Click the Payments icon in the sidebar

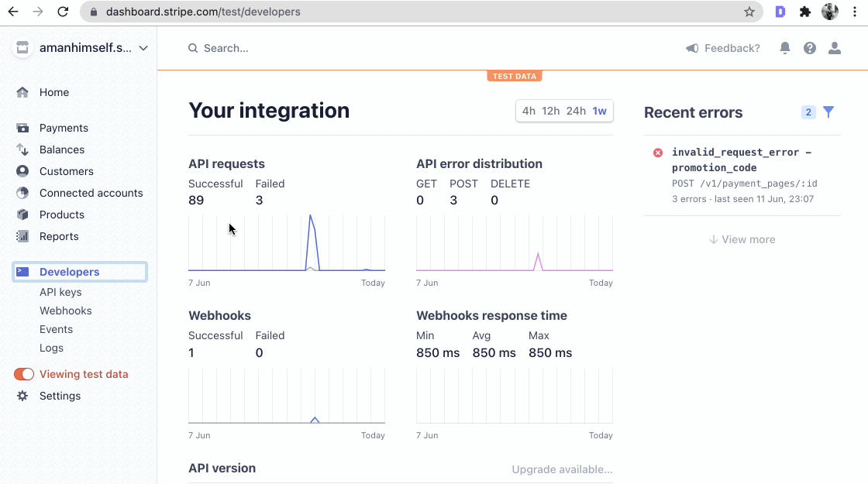pos(22,128)
